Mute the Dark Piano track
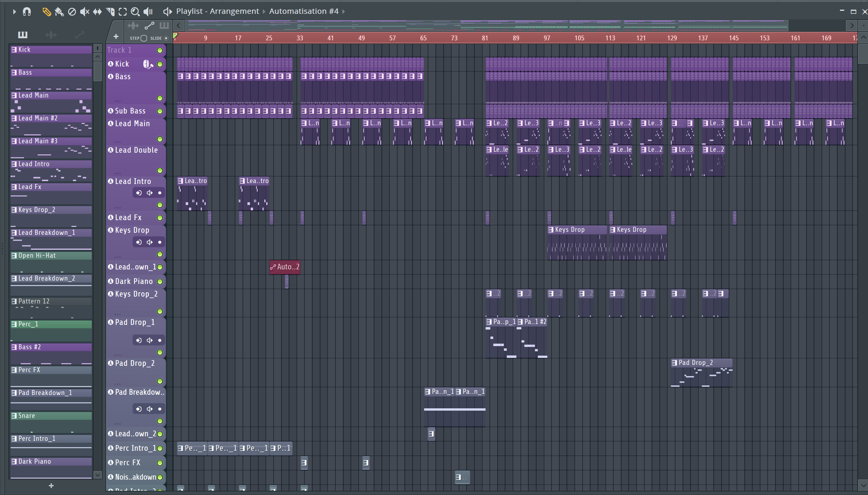The image size is (868, 495). click(159, 282)
